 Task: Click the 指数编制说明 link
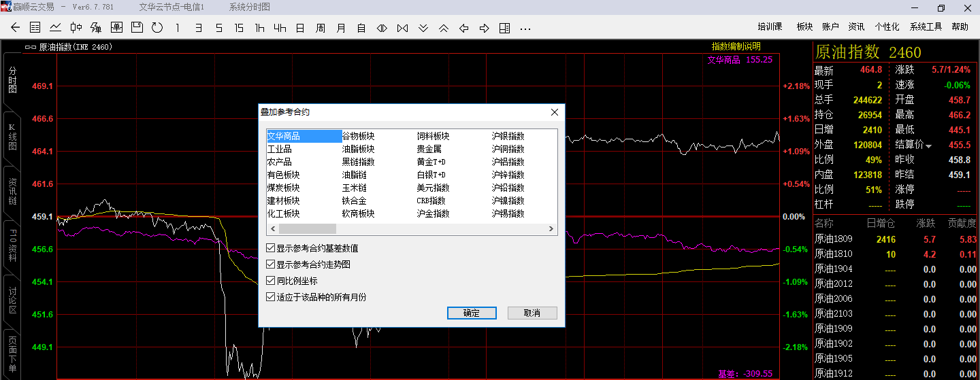(736, 46)
